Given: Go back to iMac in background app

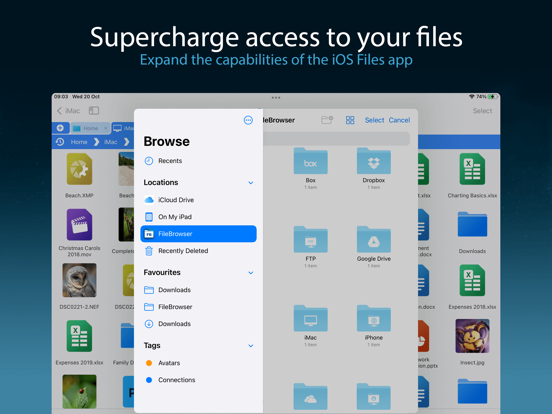Looking at the screenshot, I should [x=69, y=111].
